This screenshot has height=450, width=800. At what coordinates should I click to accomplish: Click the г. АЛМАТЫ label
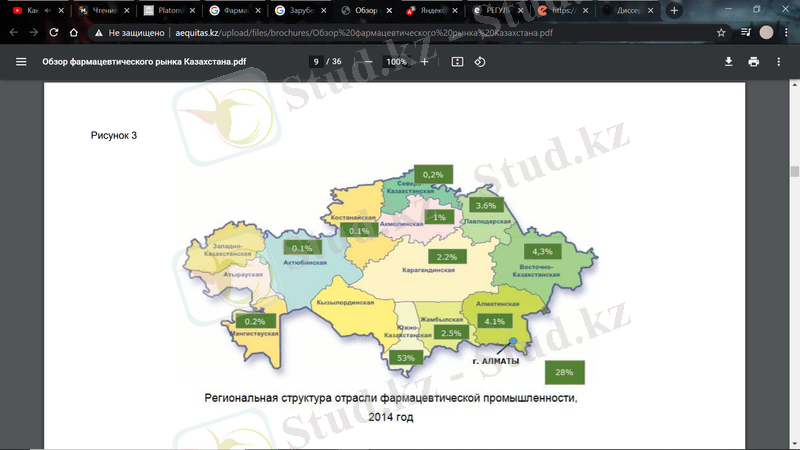(496, 361)
